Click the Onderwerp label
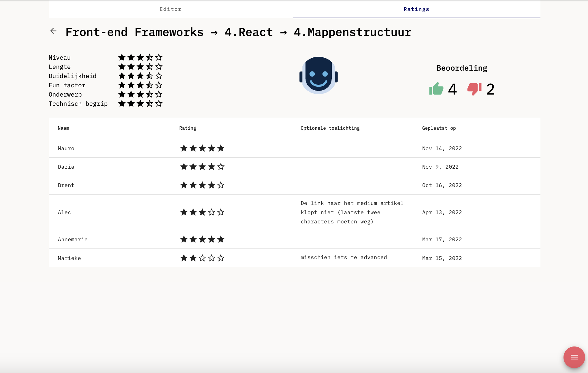The image size is (588, 373). (65, 95)
